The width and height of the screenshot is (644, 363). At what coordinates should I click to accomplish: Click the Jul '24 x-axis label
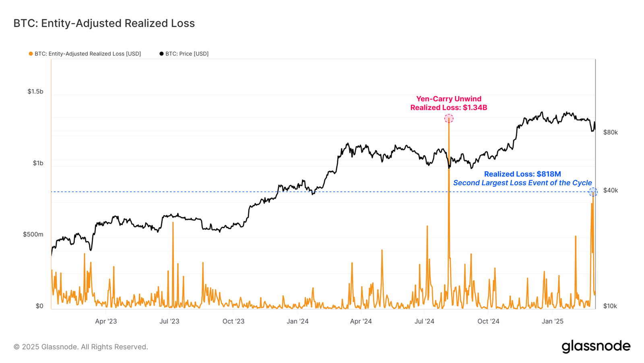[x=424, y=322]
